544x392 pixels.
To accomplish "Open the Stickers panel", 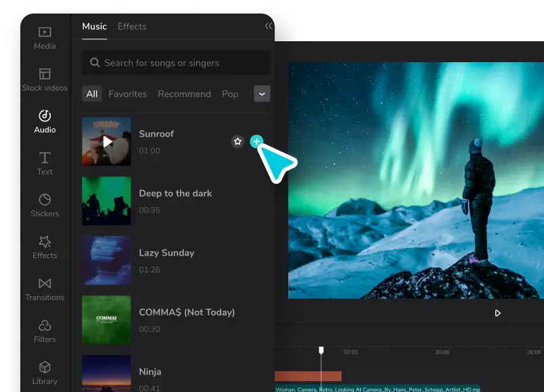I will [x=45, y=205].
